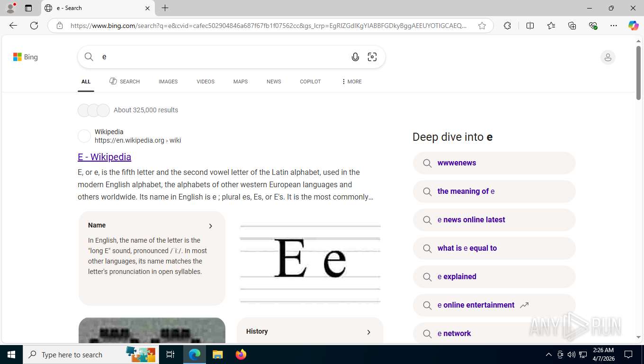Viewport: 644px width, 364px height.
Task: Open Bing account sign-in avatar
Action: [608, 57]
